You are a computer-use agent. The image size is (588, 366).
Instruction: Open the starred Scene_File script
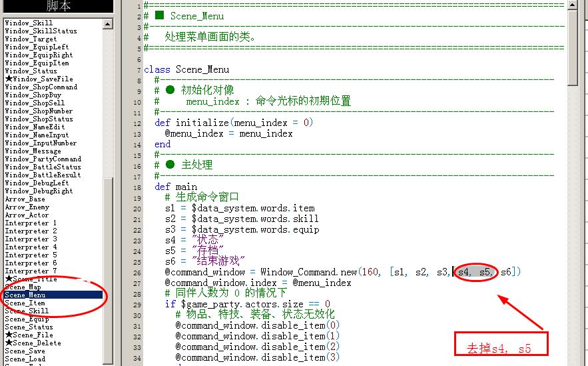point(29,335)
